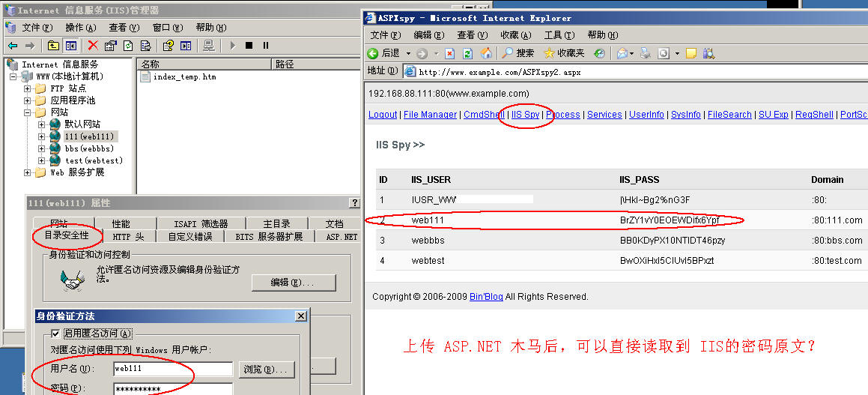Open 收藏(A) menu in Internet Explorer
This screenshot has width=868, height=395.
(x=517, y=35)
